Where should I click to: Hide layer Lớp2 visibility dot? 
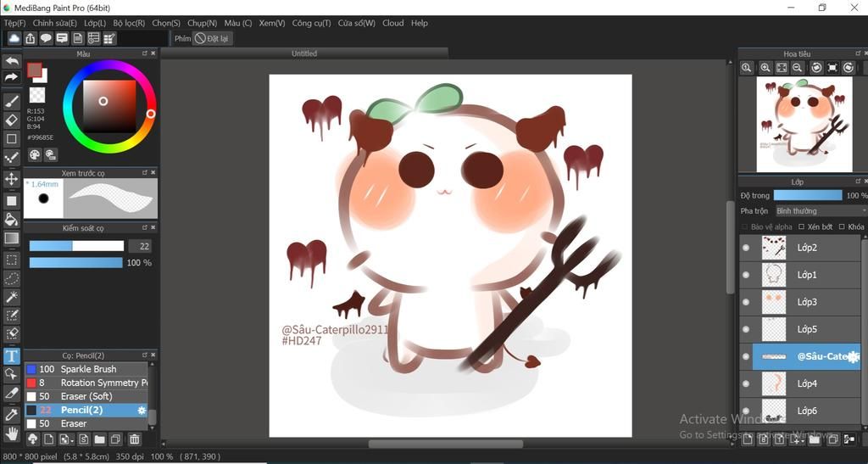(746, 248)
